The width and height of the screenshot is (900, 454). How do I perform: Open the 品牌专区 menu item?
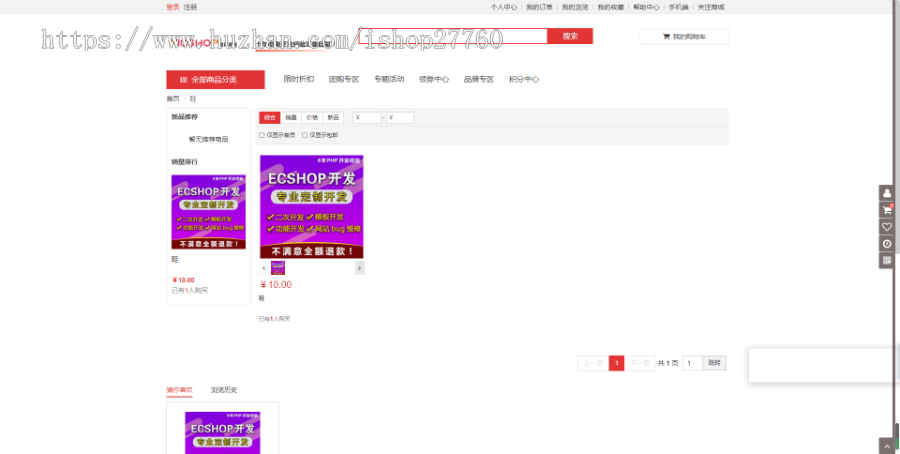tap(479, 79)
